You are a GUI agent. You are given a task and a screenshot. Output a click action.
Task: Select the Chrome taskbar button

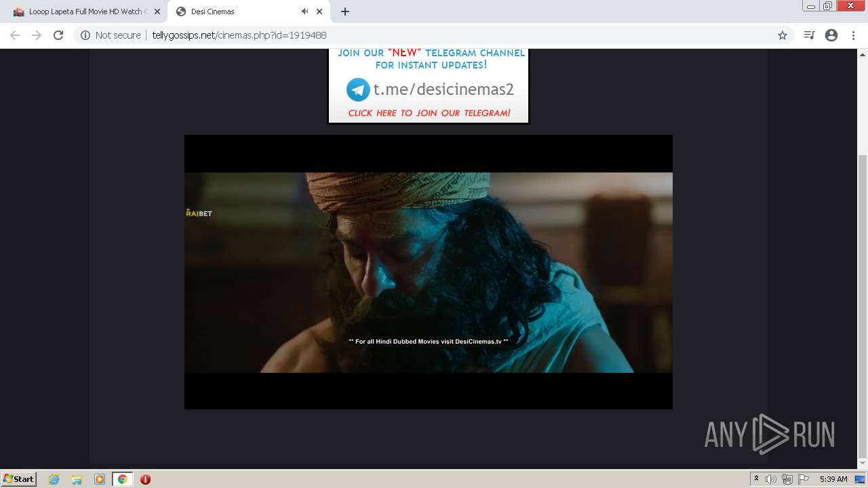point(123,479)
